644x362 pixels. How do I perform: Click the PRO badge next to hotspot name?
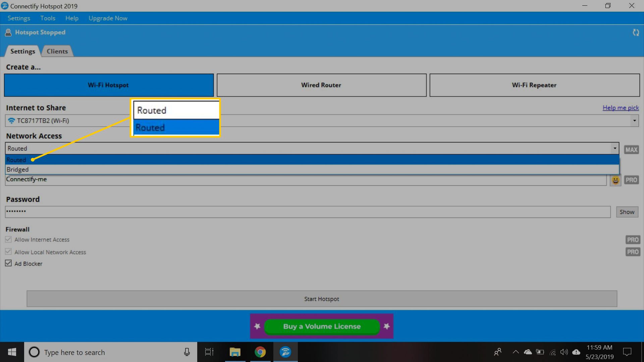[631, 180]
